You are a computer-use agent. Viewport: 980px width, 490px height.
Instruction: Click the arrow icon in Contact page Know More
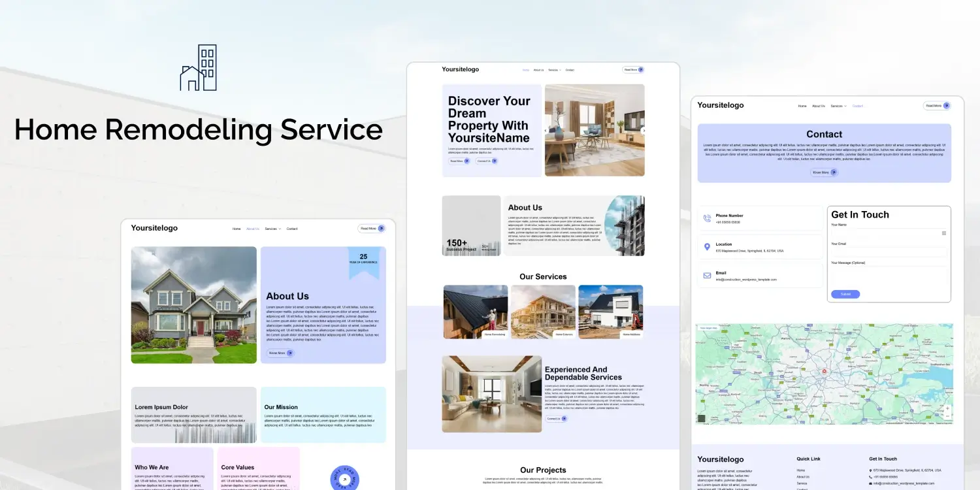tap(833, 172)
